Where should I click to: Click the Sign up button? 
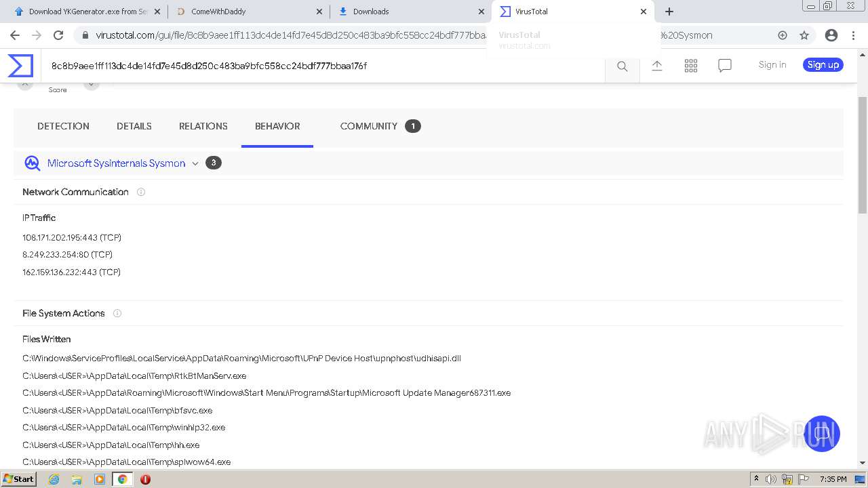point(823,65)
